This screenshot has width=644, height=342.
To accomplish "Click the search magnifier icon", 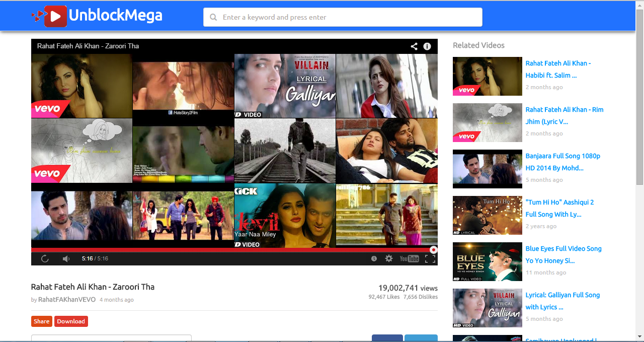I will [x=214, y=17].
